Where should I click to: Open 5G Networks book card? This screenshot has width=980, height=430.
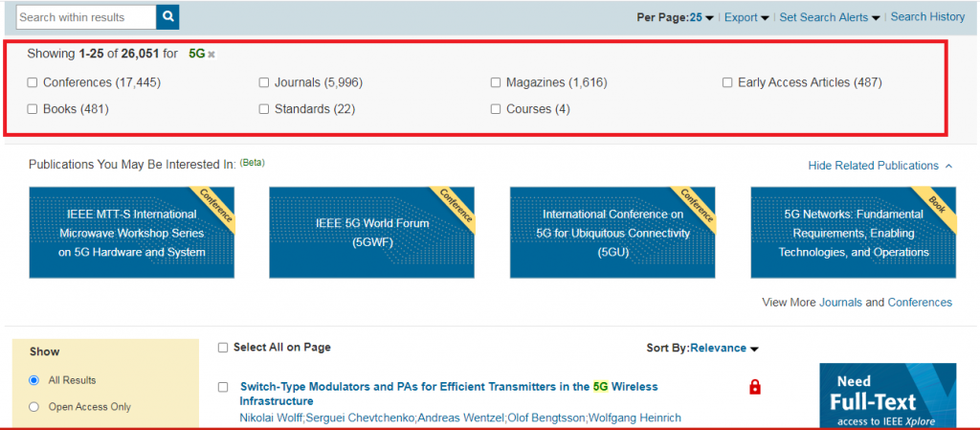(x=853, y=233)
